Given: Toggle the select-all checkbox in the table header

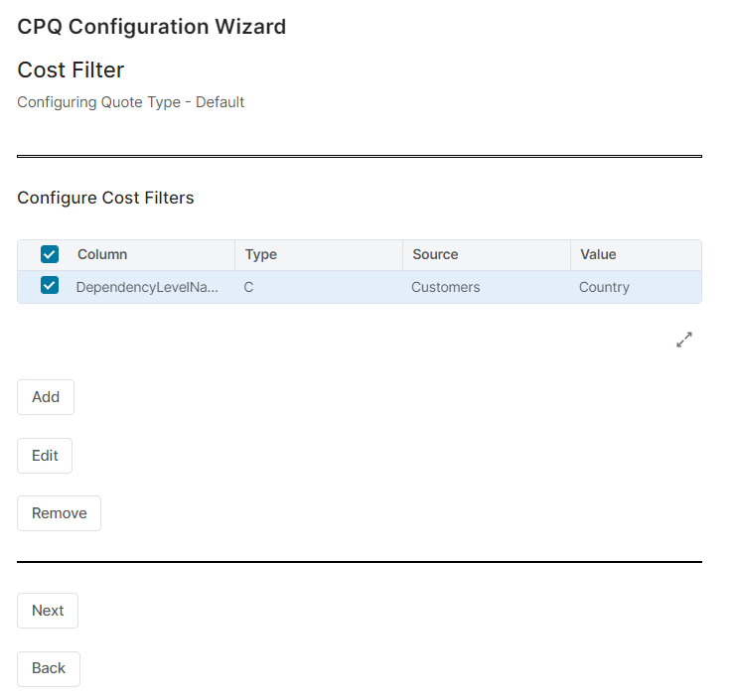Looking at the screenshot, I should 50,254.
